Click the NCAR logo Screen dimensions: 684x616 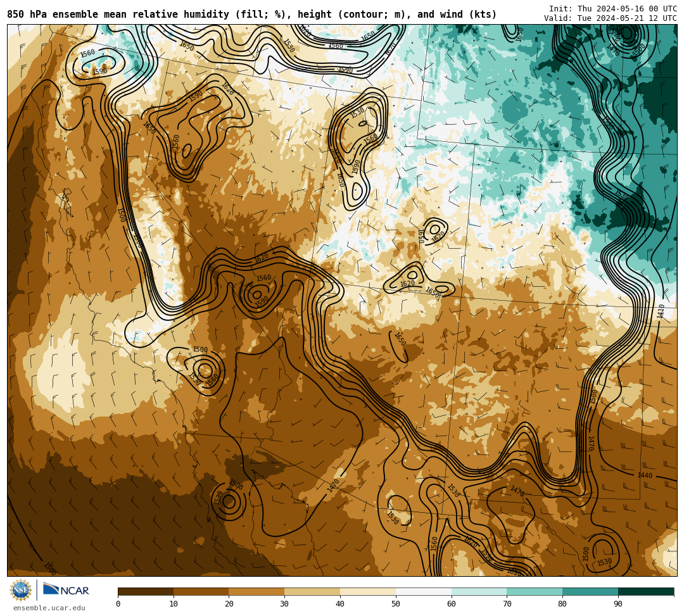66,590
